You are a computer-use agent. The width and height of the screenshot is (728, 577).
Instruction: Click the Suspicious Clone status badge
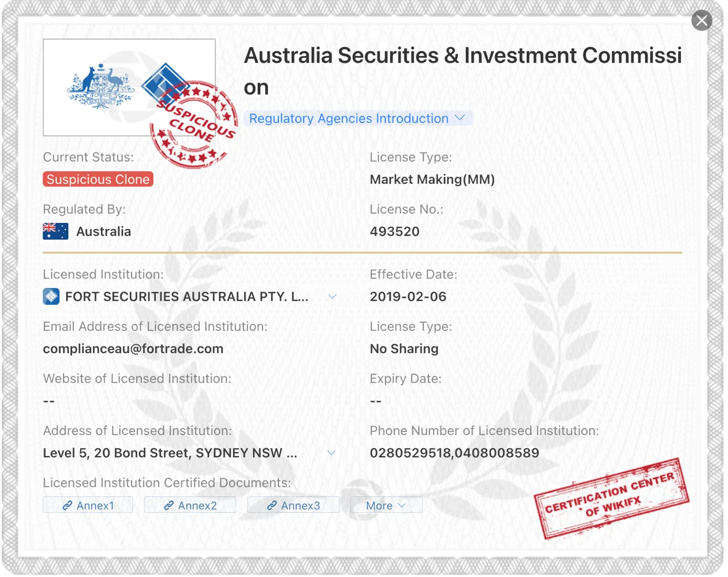click(x=98, y=179)
